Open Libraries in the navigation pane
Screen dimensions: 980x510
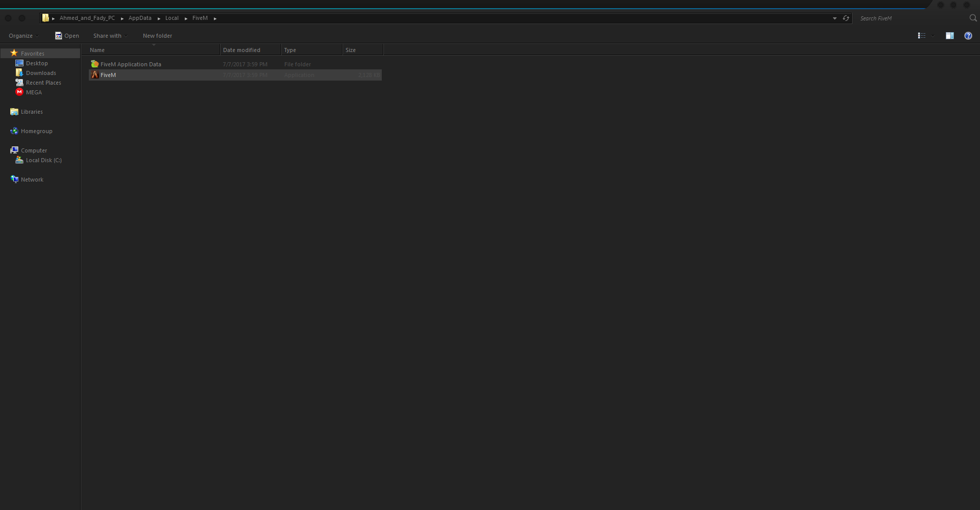(32, 112)
